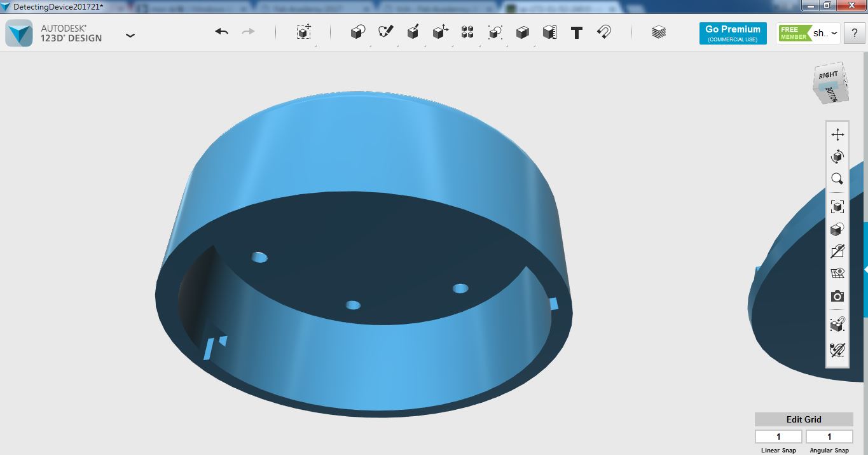Undo the last action
Viewport: 868px width, 455px height.
pyautogui.click(x=221, y=32)
